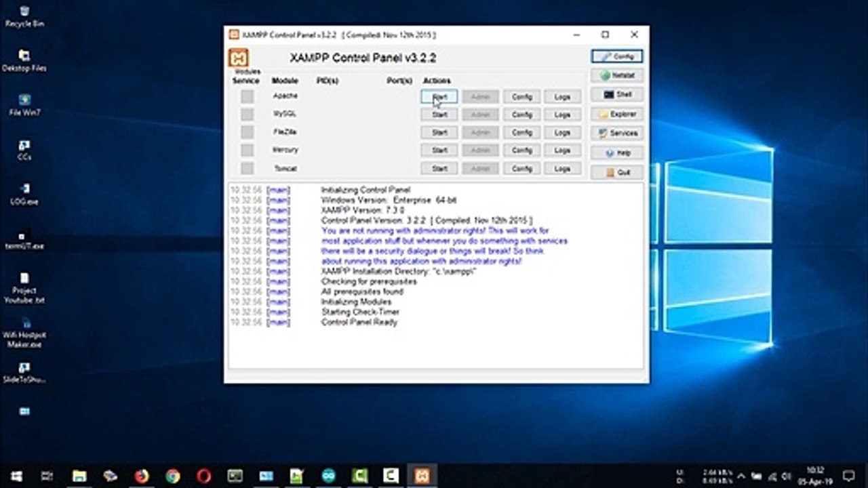This screenshot has width=868, height=488.
Task: View Logs for Tomcat
Action: click(563, 169)
